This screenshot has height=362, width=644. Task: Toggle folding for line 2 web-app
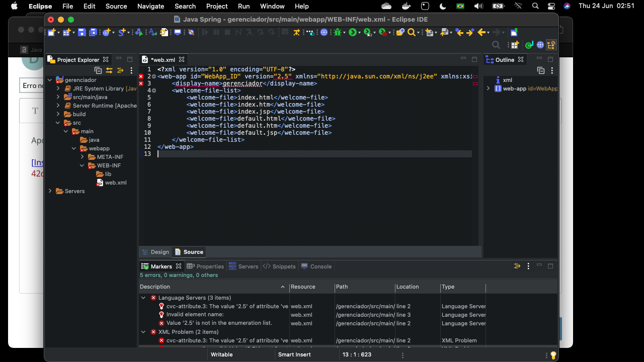[x=154, y=76]
